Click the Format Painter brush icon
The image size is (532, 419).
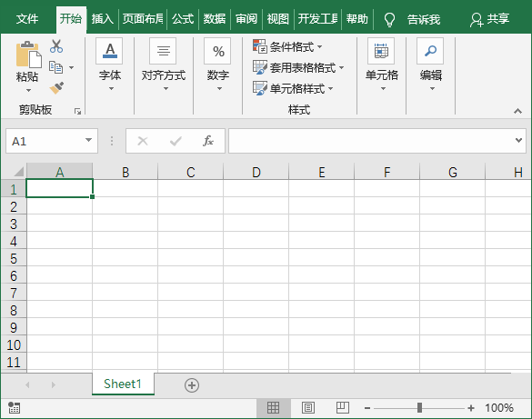[56, 88]
